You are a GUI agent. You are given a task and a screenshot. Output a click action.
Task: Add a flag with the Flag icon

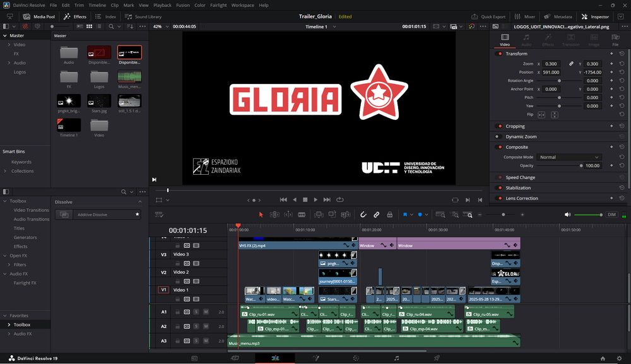tap(405, 214)
